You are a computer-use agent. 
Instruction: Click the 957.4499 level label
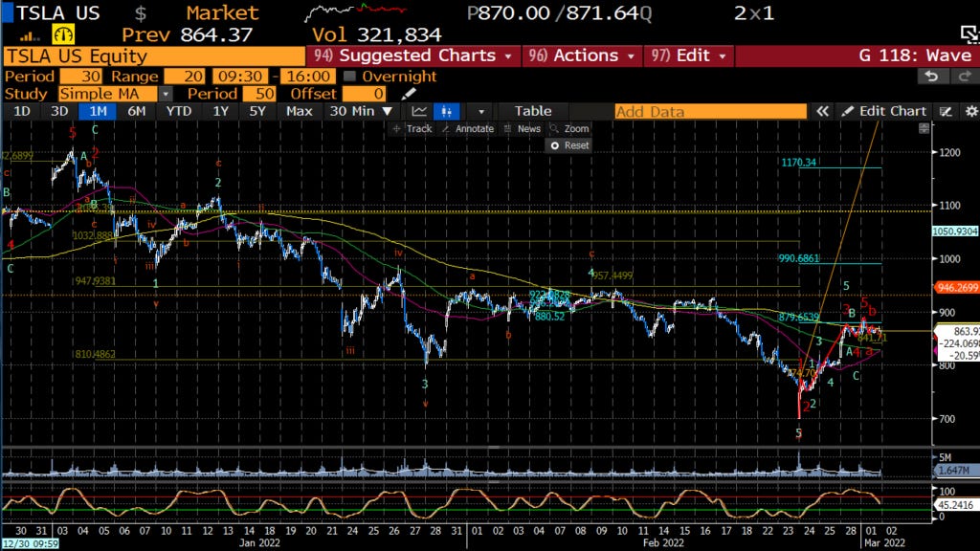612,275
